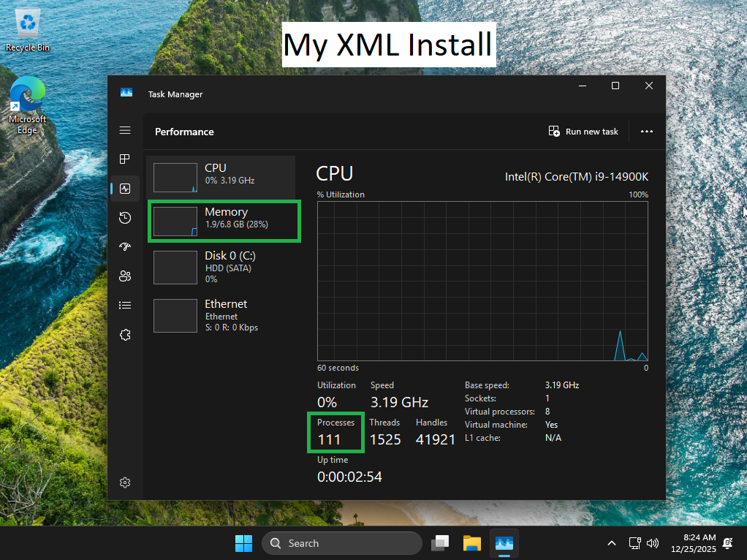Select the Disk 0 (C:) entry
The width and height of the screenshot is (747, 560).
click(221, 267)
